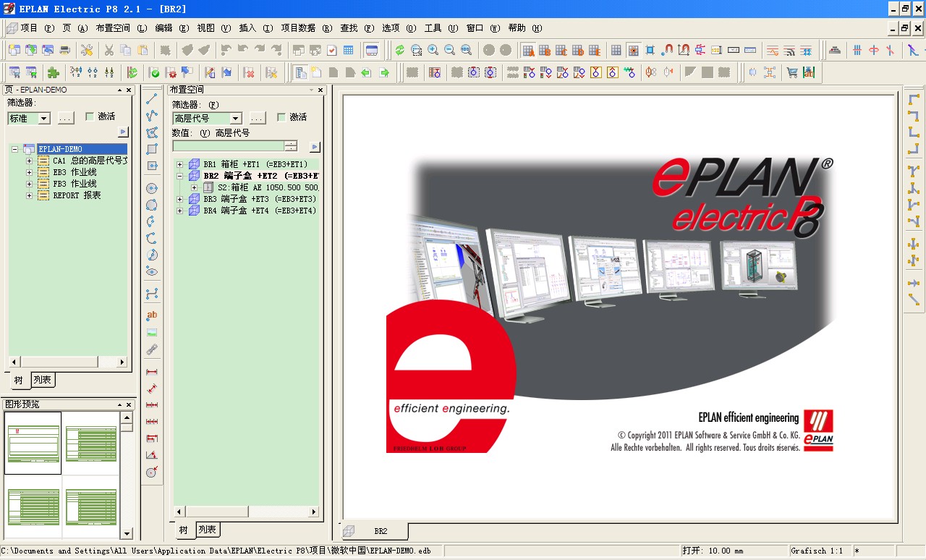Click the blue arrow button next to value field
Image resolution: width=926 pixels, height=560 pixels.
tap(315, 146)
